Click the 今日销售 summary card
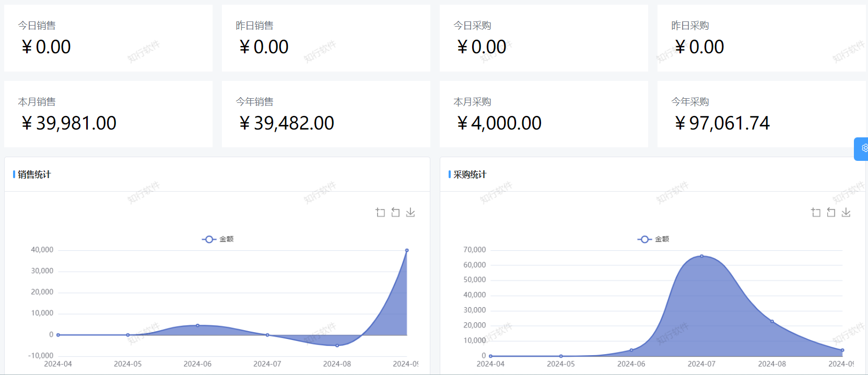868x375 pixels. tap(108, 38)
